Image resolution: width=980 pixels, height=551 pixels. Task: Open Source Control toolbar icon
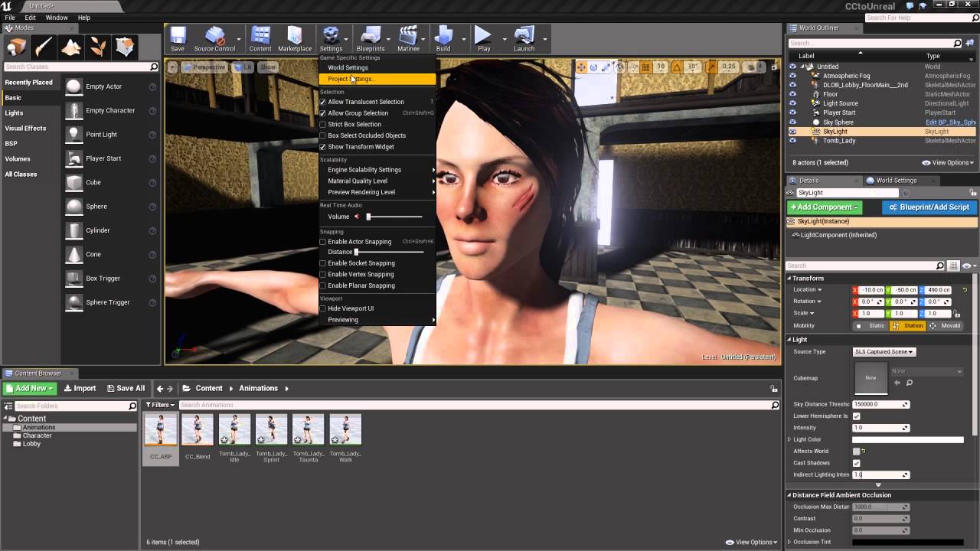214,39
